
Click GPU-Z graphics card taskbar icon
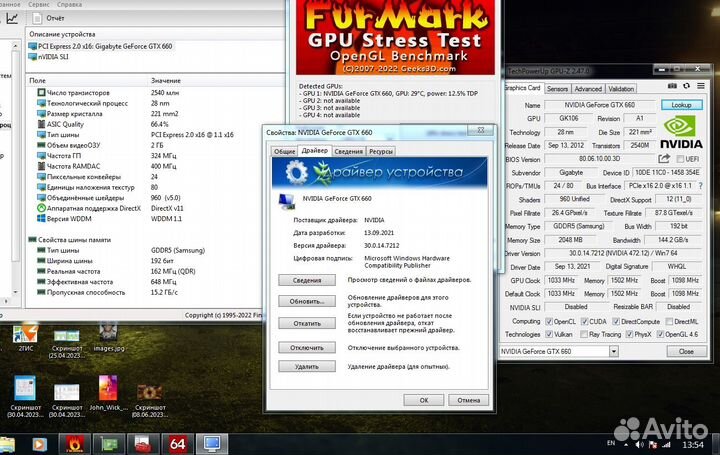[108, 444]
